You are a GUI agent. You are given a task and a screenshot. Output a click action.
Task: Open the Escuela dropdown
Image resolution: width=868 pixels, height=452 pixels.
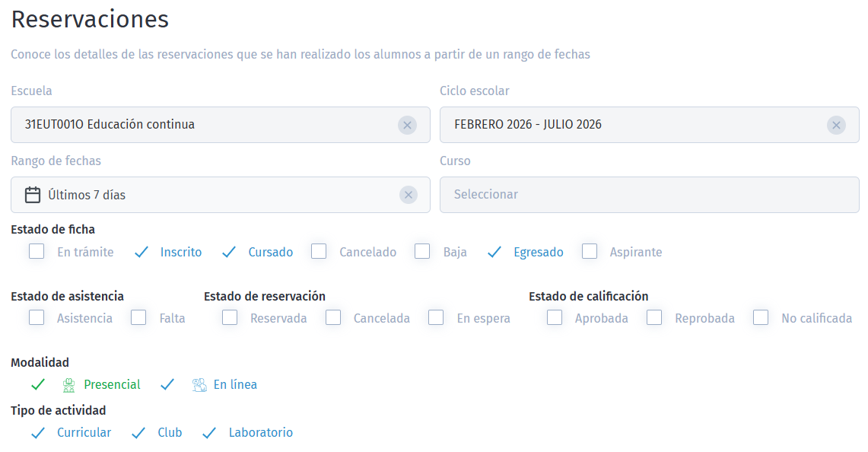coord(205,125)
